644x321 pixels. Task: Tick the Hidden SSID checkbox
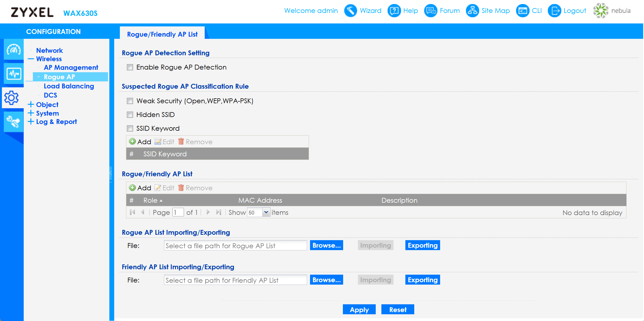130,115
